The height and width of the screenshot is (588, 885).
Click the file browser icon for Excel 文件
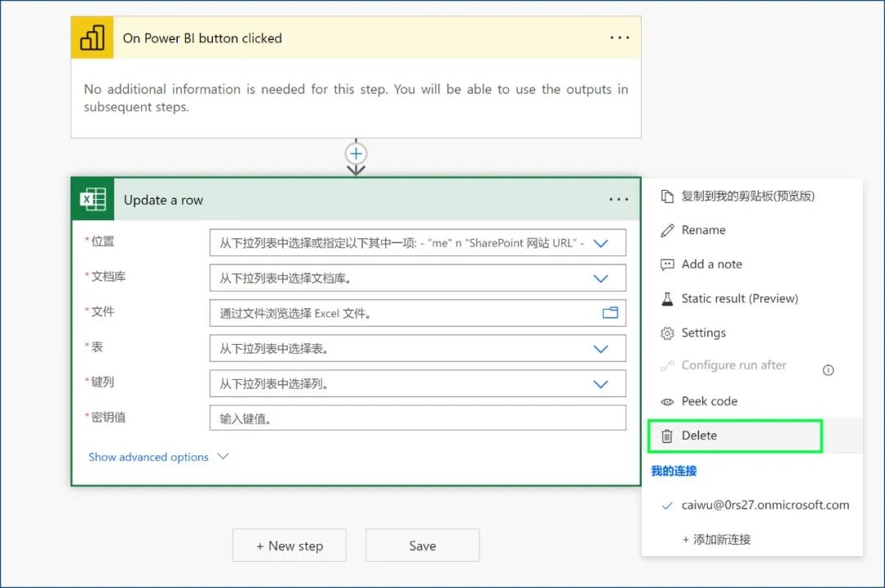pyautogui.click(x=608, y=312)
